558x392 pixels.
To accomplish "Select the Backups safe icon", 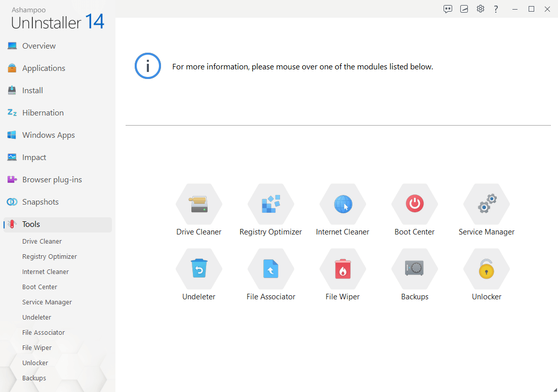I will pyautogui.click(x=415, y=269).
